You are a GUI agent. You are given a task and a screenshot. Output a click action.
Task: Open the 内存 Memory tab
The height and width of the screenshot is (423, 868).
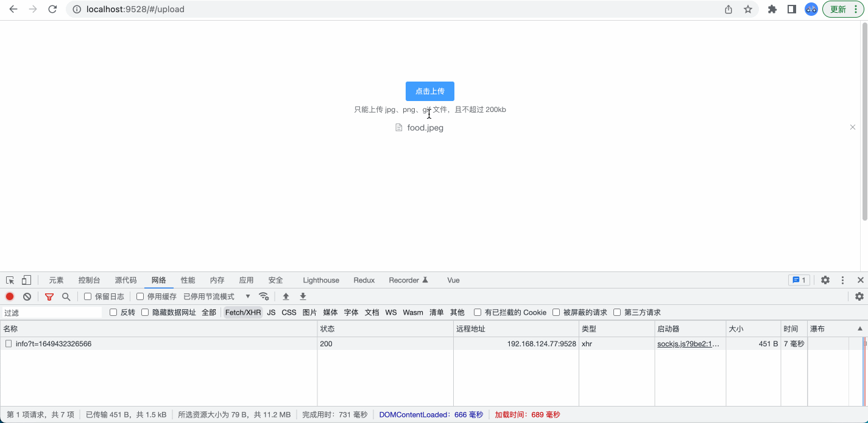point(217,280)
